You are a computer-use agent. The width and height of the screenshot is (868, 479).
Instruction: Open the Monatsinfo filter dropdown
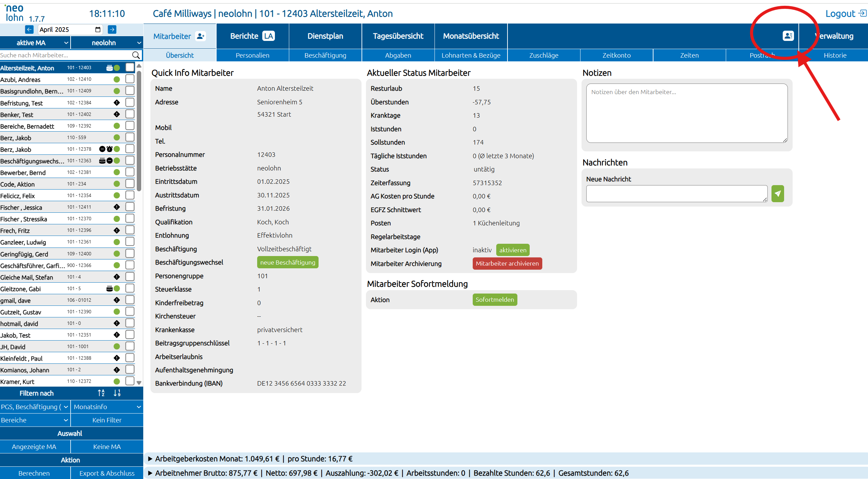(x=107, y=407)
